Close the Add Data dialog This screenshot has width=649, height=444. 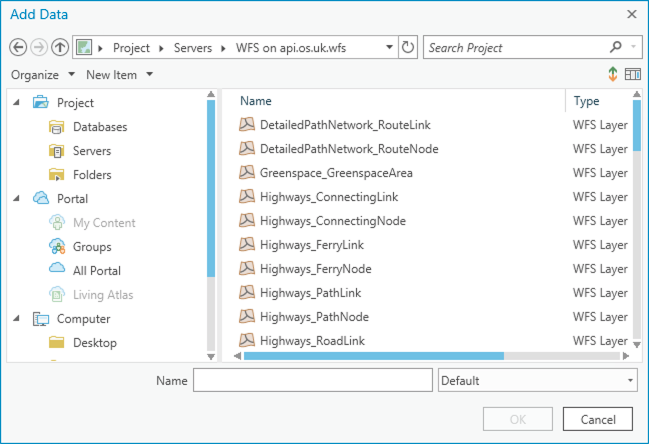pyautogui.click(x=632, y=14)
